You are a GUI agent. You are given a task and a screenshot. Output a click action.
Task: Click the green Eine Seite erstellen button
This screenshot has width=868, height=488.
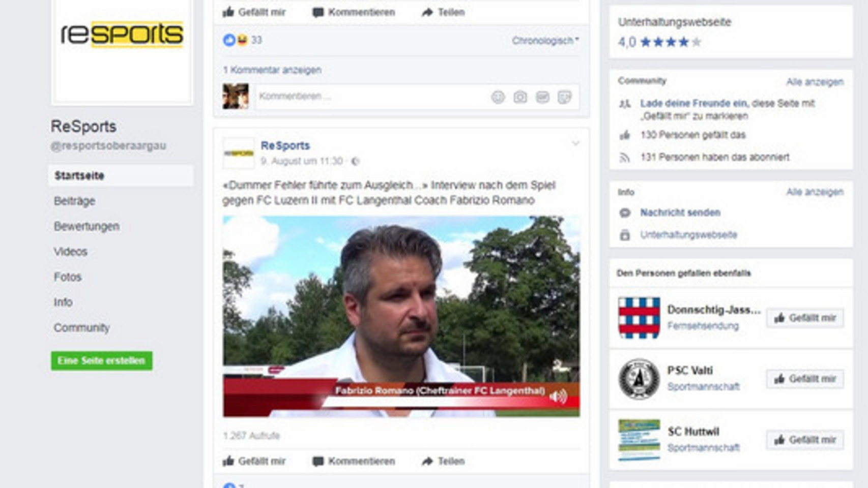pyautogui.click(x=102, y=361)
